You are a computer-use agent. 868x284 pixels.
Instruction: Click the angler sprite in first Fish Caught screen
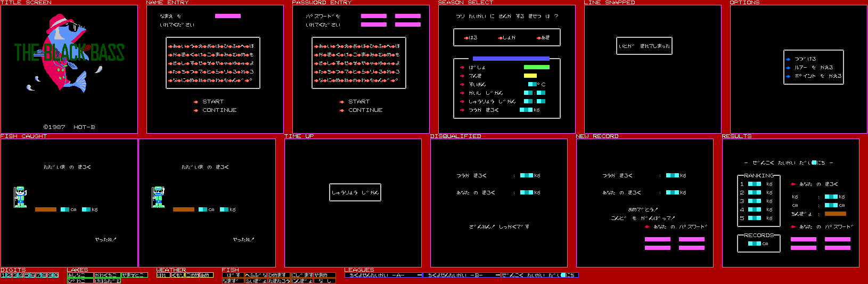pos(20,197)
